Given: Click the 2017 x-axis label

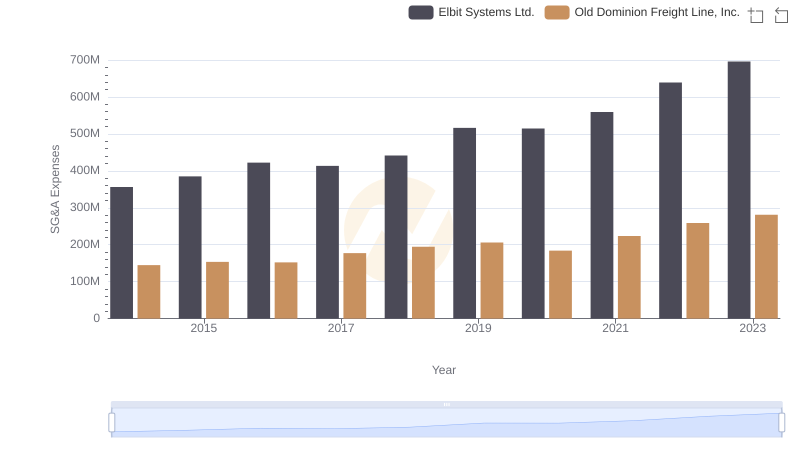Looking at the screenshot, I should click(341, 328).
